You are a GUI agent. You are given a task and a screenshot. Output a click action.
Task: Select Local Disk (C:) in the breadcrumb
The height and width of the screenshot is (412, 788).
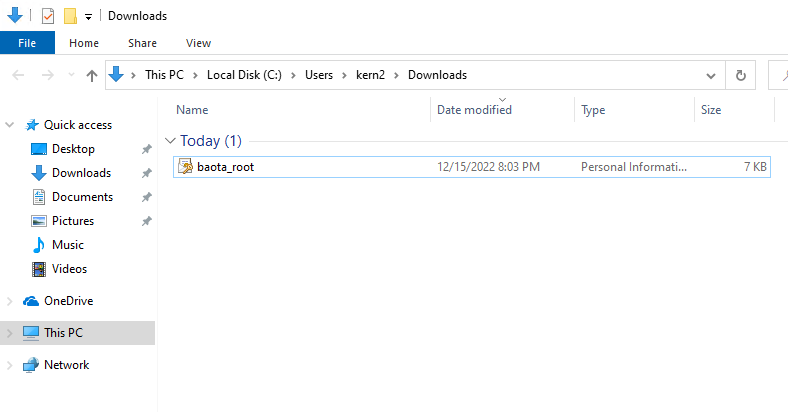coord(244,75)
